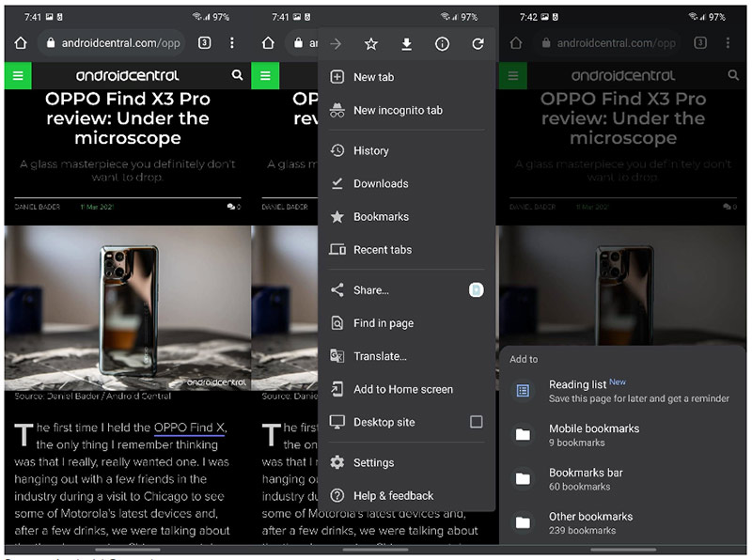The image size is (752, 560).
Task: Bookmark the page with the star icon
Action: (x=370, y=44)
